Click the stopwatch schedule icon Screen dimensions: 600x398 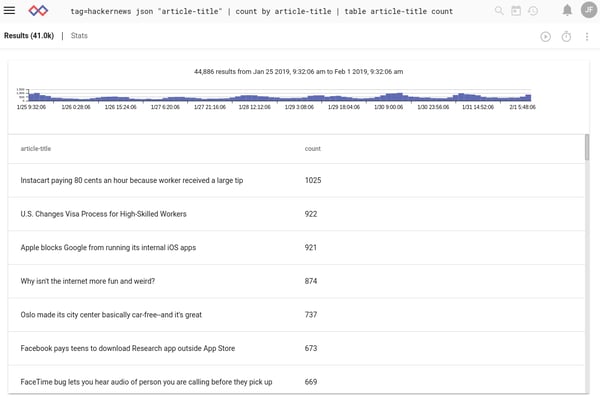pos(566,37)
